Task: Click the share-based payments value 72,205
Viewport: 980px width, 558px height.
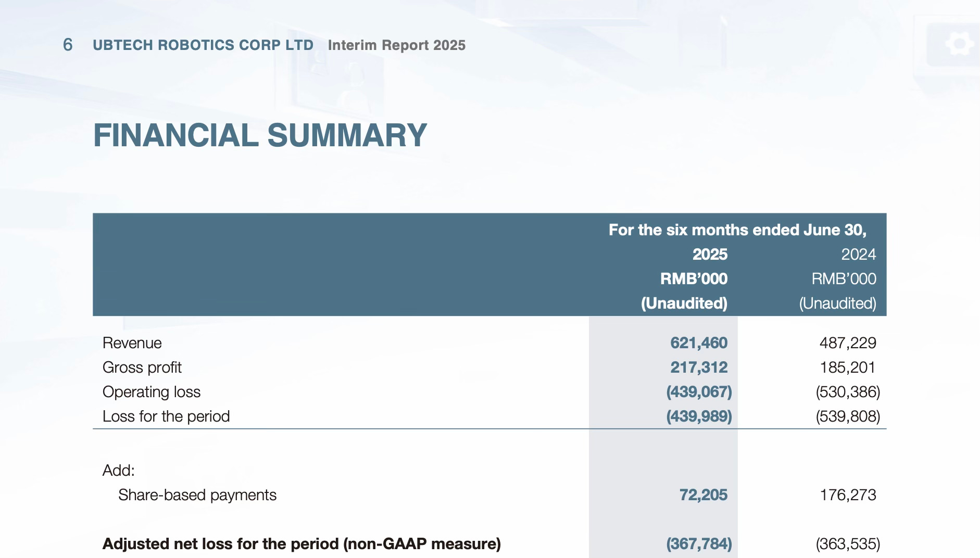Action: pos(703,495)
